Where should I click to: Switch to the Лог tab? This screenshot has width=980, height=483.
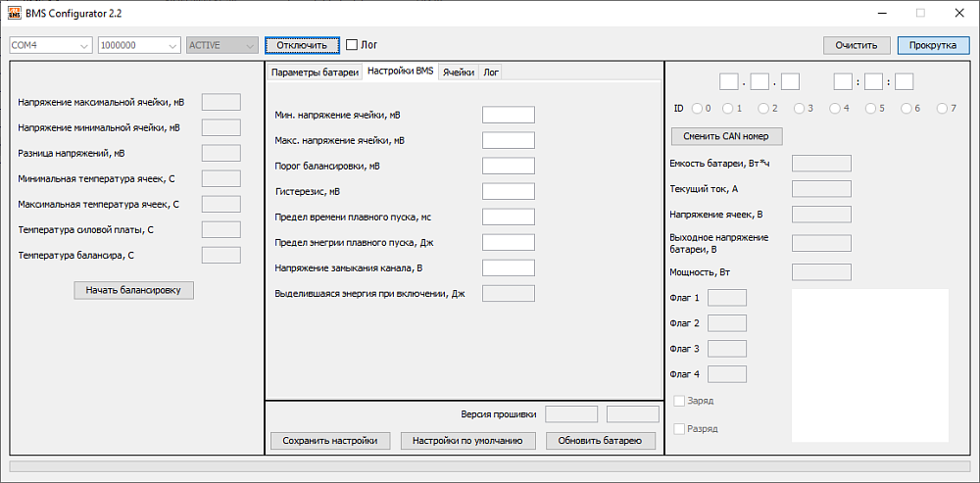(x=491, y=72)
